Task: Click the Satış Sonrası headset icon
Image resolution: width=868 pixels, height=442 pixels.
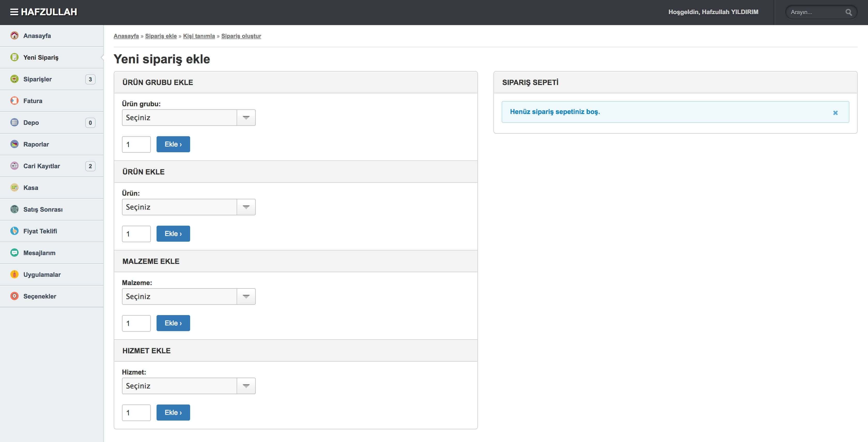Action: 14,209
